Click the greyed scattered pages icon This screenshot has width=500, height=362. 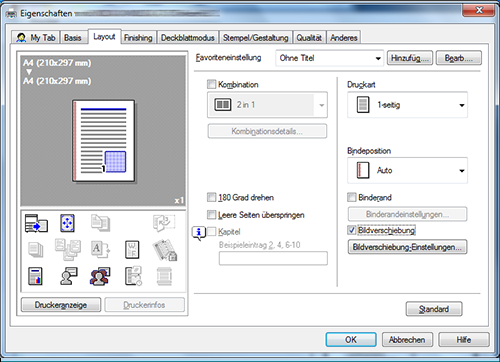tap(68, 249)
